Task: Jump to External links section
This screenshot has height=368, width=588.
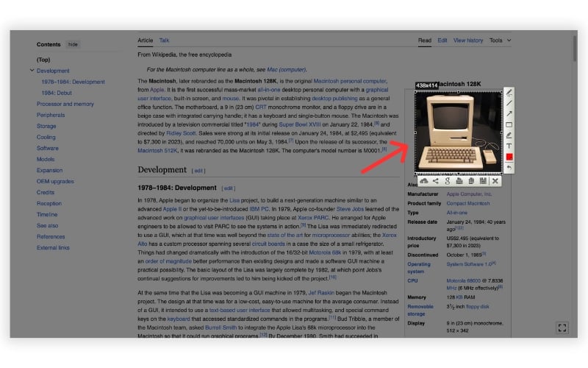Action: (x=53, y=247)
